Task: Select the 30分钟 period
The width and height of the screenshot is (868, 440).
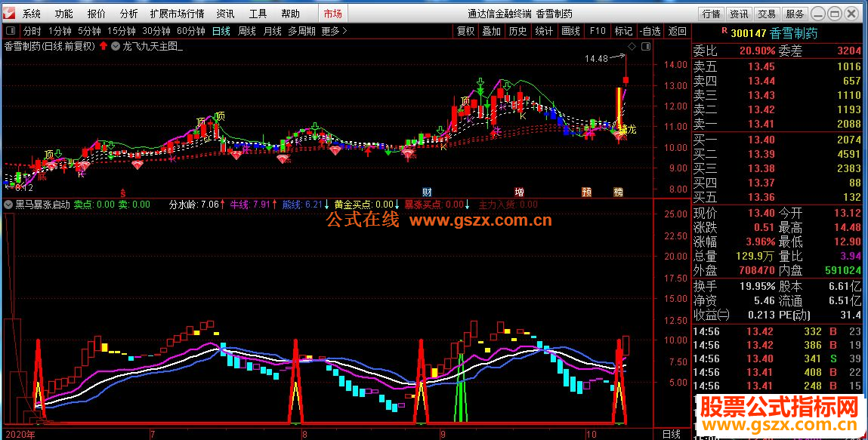Action: click(x=156, y=31)
